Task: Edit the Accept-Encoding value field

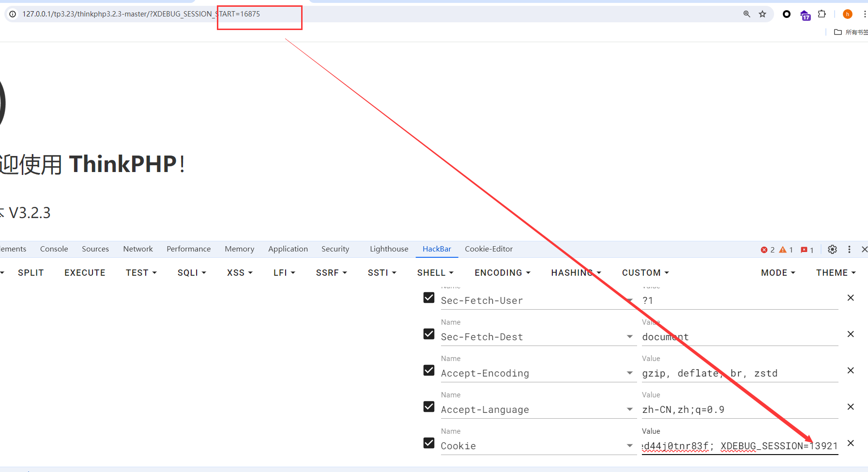Action: point(740,373)
